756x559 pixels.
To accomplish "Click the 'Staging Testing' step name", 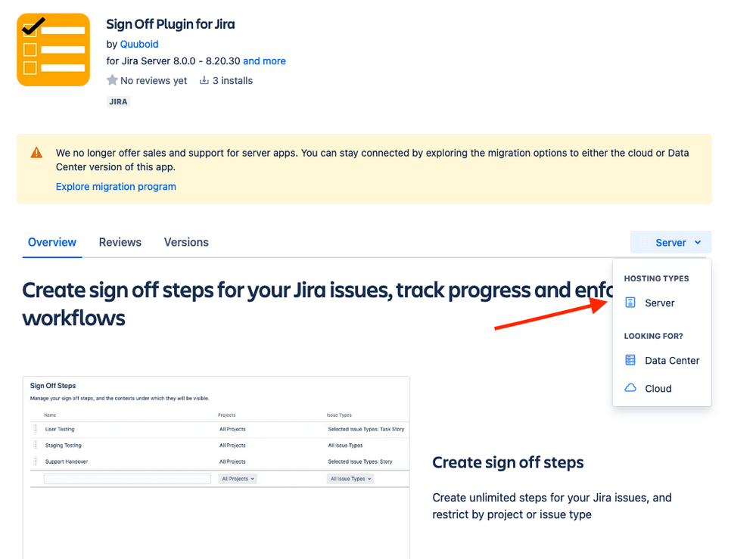I will (63, 446).
